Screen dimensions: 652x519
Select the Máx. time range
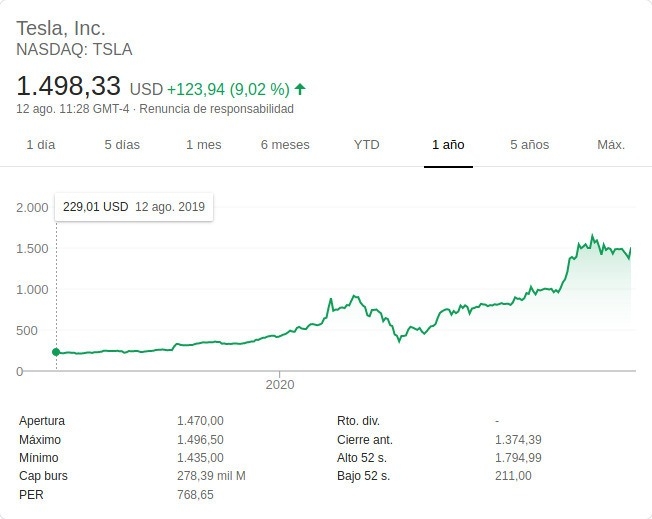tap(611, 145)
